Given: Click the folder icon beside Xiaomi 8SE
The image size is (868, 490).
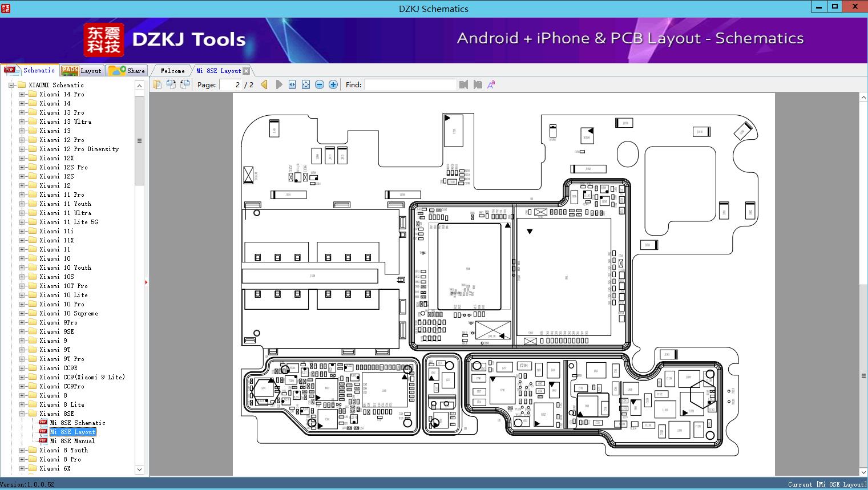Looking at the screenshot, I should (x=33, y=414).
